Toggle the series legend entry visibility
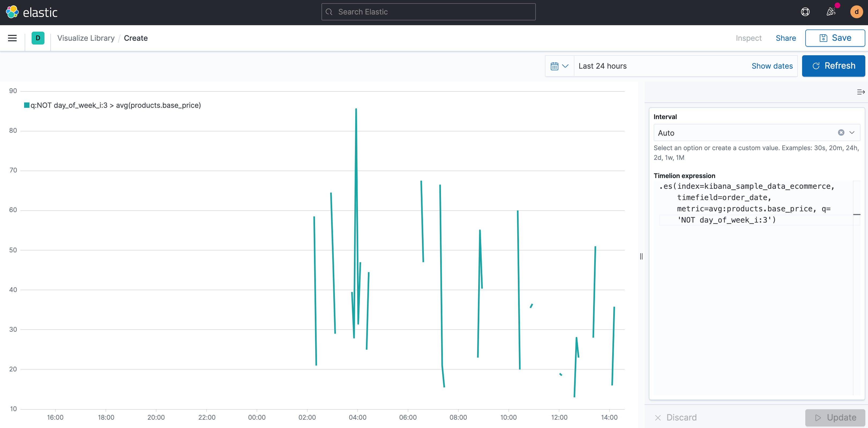 tap(115, 105)
